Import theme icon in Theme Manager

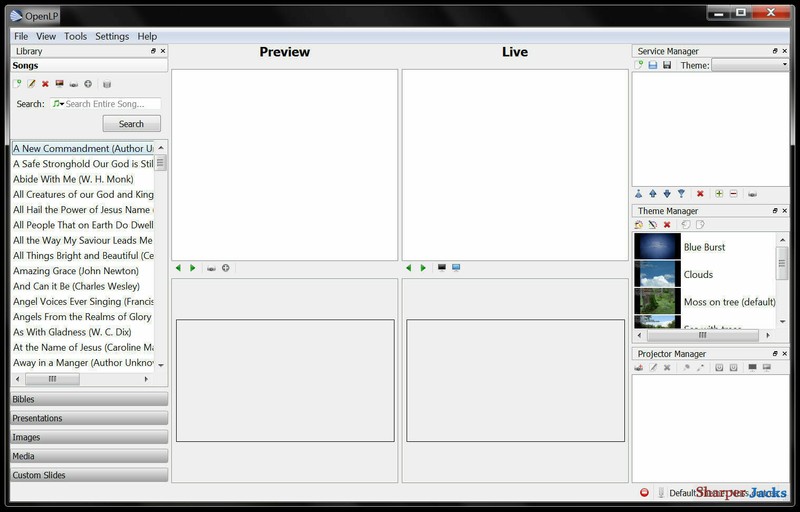[x=686, y=224]
